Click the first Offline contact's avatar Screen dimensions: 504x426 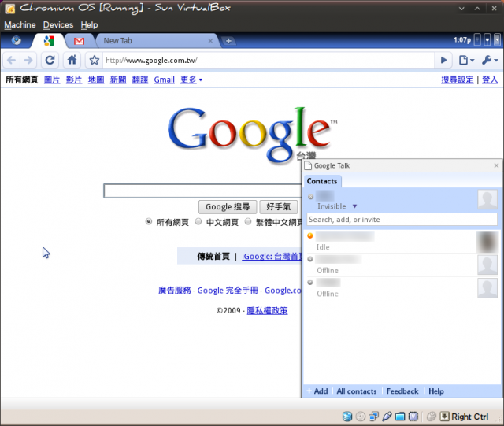click(487, 265)
